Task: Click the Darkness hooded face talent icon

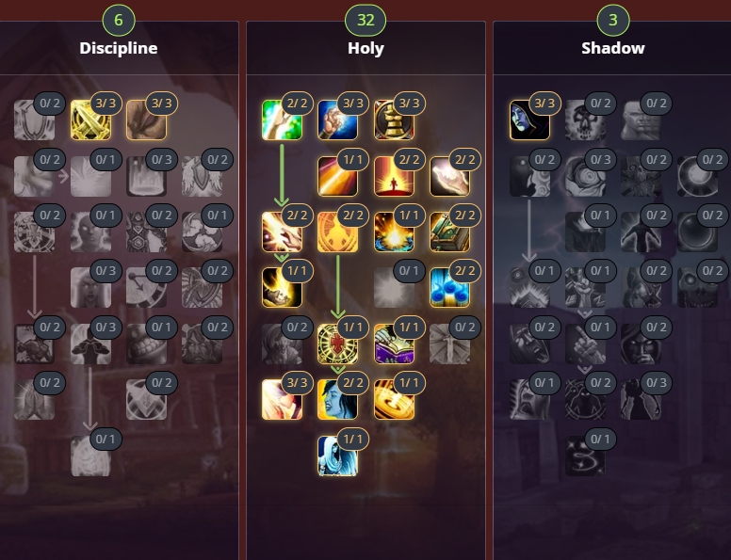Action: [529, 120]
